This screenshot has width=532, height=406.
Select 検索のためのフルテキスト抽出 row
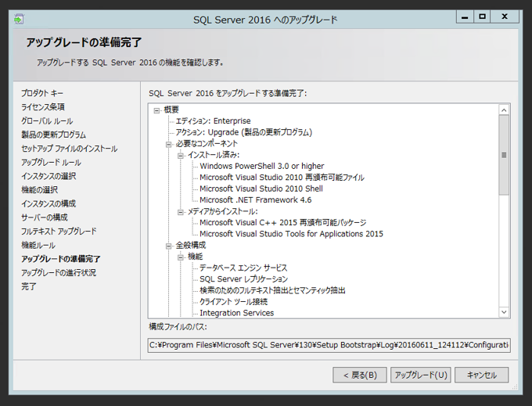coord(272,290)
